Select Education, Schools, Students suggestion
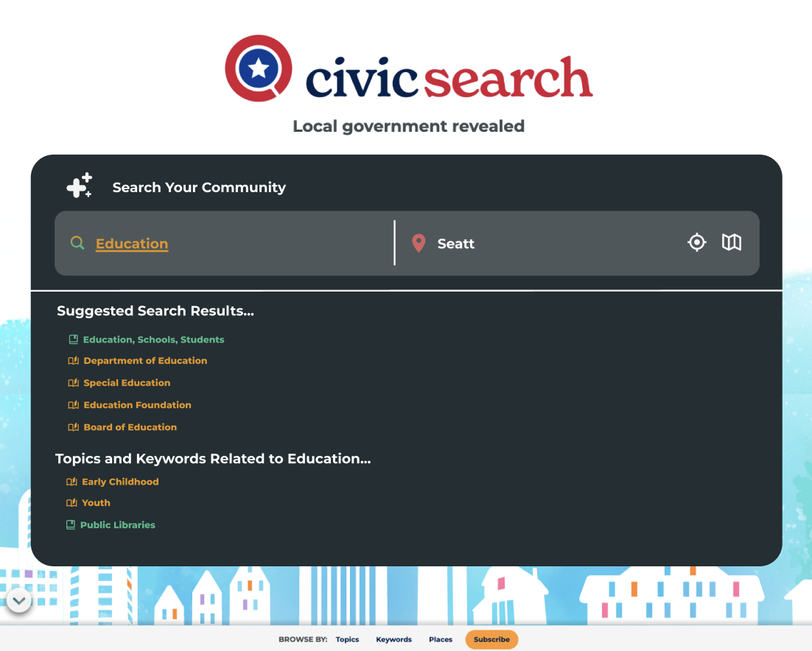Image resolution: width=812 pixels, height=651 pixels. click(153, 339)
